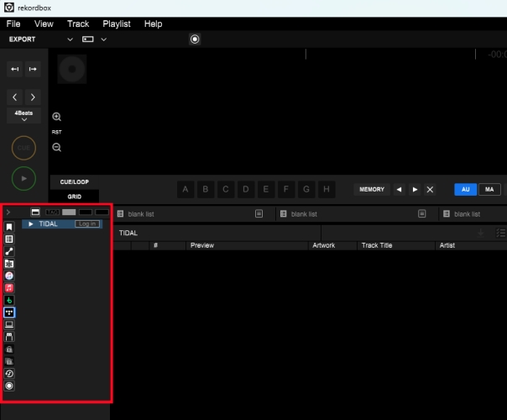Open the Collection bookmark icon in sidebar
Screen dimensions: 507x420
[x=9, y=227]
